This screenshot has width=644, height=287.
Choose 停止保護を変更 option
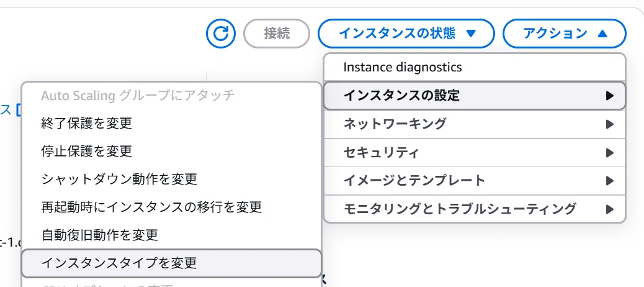tap(171, 152)
